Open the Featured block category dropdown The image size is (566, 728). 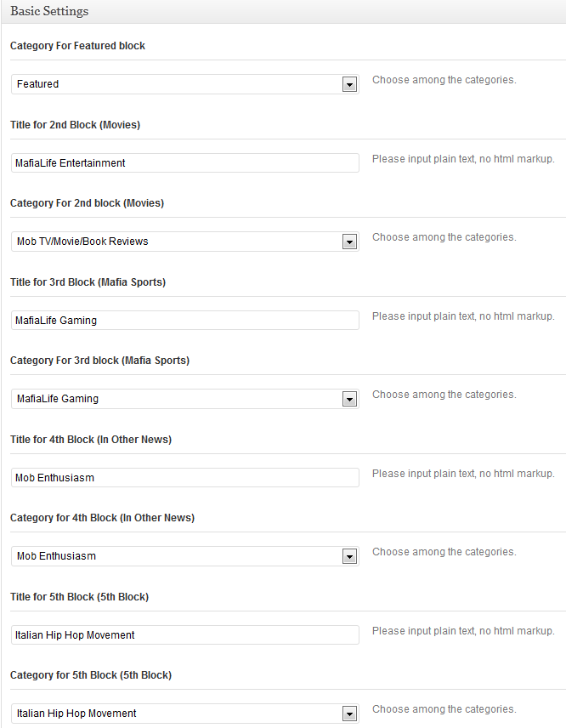point(184,84)
